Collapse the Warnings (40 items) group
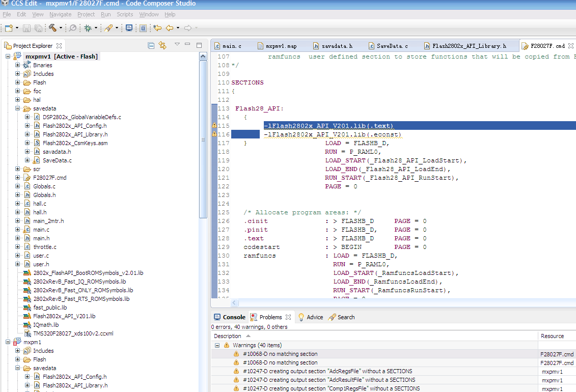This screenshot has height=392, width=576. 217,345
